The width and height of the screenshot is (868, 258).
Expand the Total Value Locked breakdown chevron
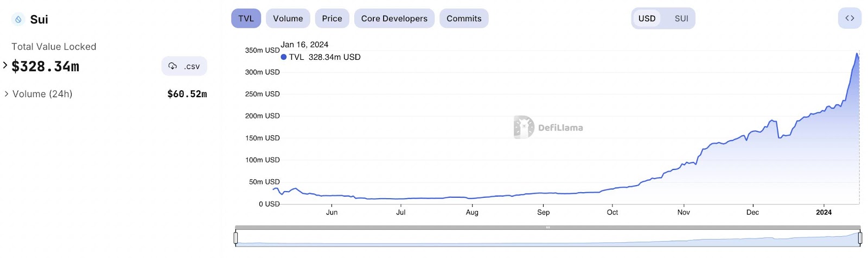coord(5,65)
